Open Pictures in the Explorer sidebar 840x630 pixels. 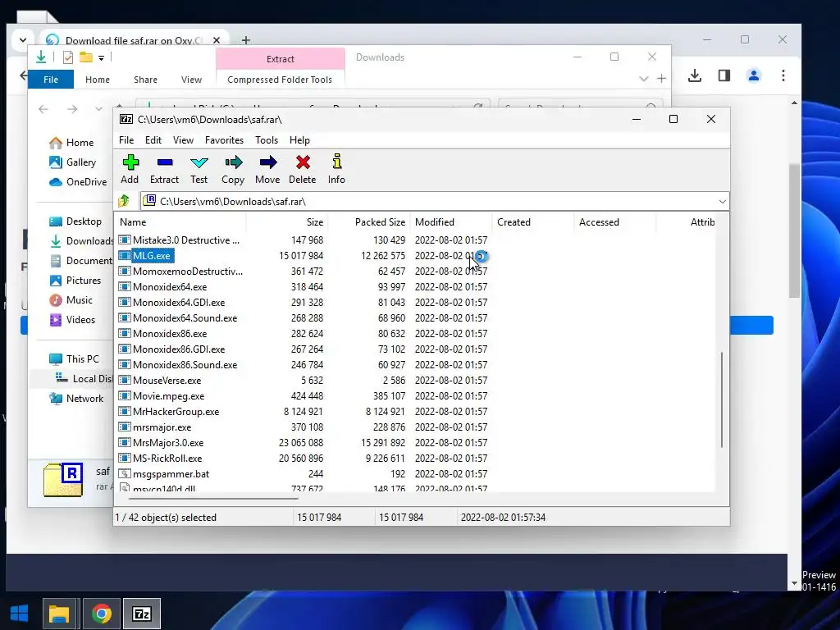click(75, 281)
